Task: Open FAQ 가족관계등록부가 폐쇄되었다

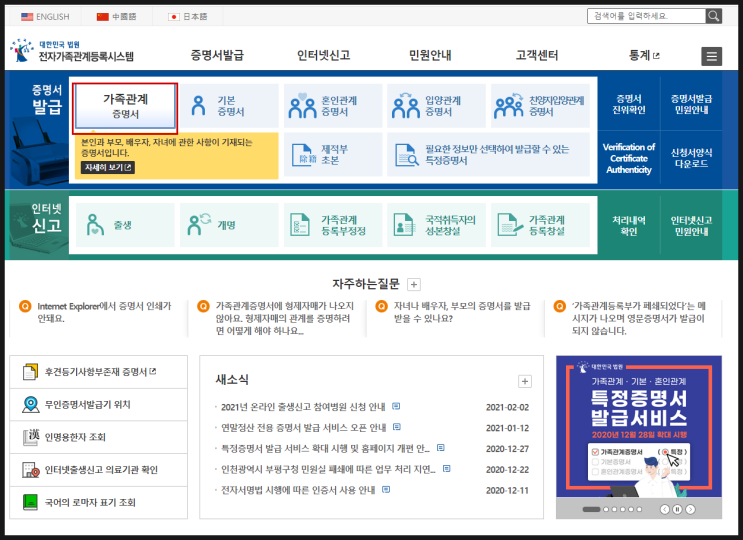Action: coord(639,318)
